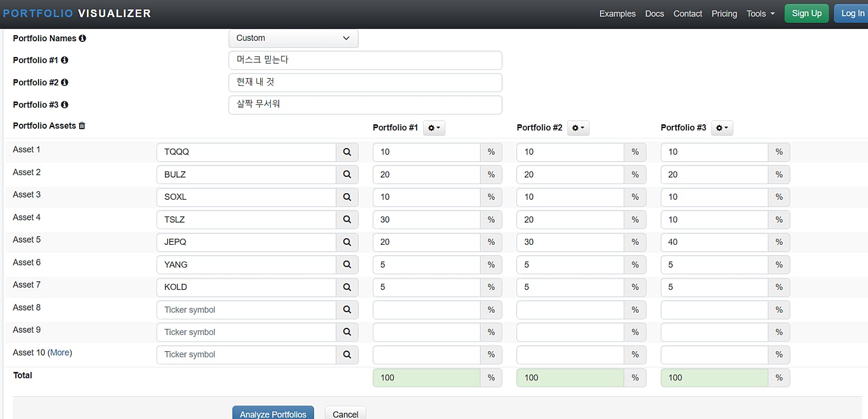The width and height of the screenshot is (868, 419).
Task: Click the TSLZ ticker input field
Action: click(247, 220)
